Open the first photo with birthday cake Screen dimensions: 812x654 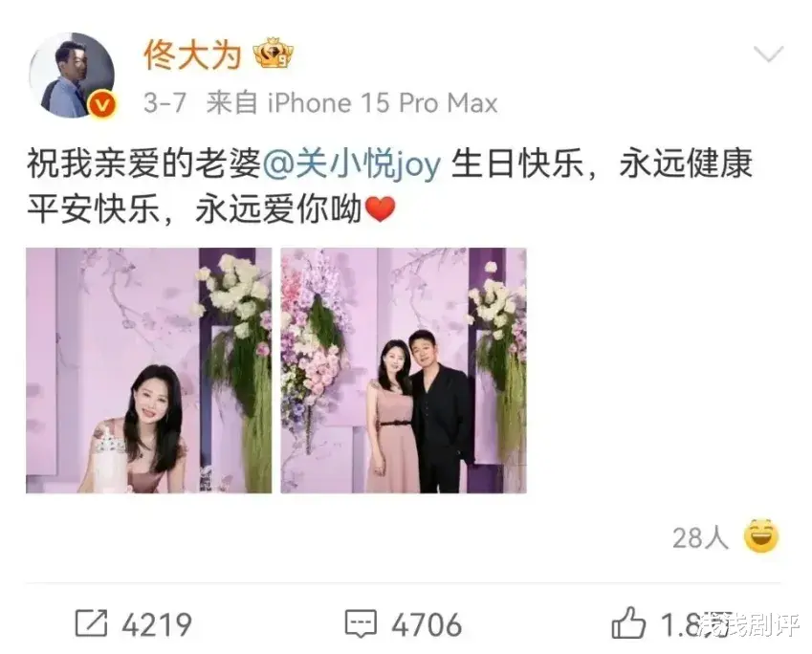148,370
